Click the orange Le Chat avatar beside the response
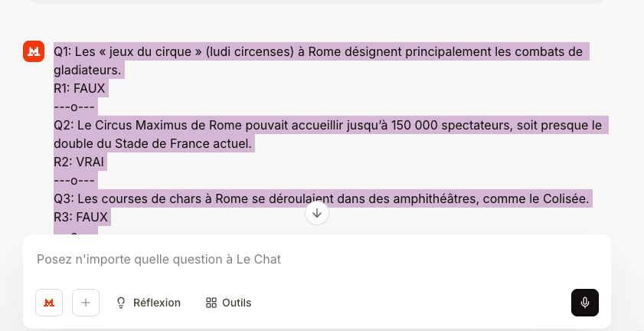This screenshot has height=331, width=644. click(x=34, y=51)
